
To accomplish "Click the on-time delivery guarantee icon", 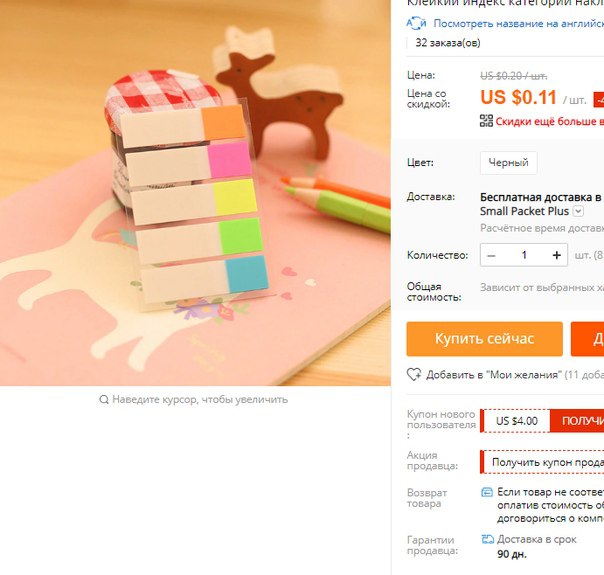I will click(487, 539).
